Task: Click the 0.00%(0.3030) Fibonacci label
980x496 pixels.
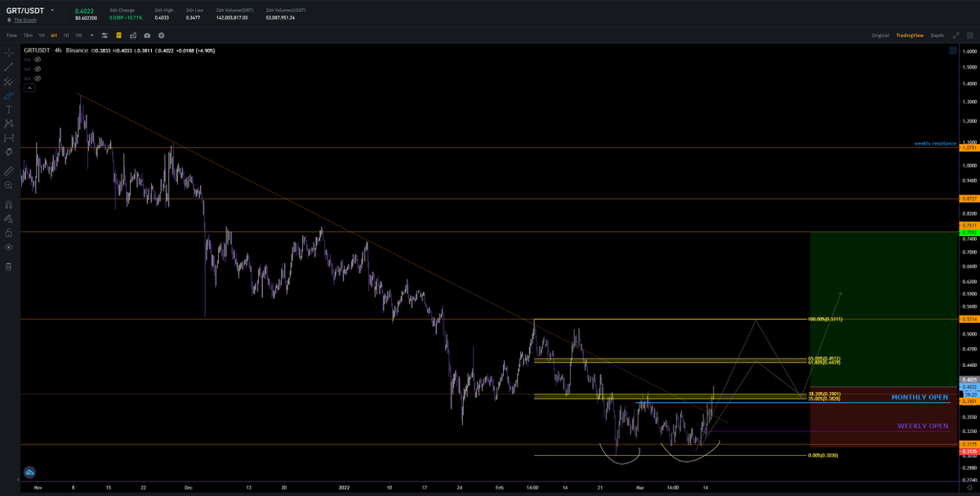Action: 822,455
